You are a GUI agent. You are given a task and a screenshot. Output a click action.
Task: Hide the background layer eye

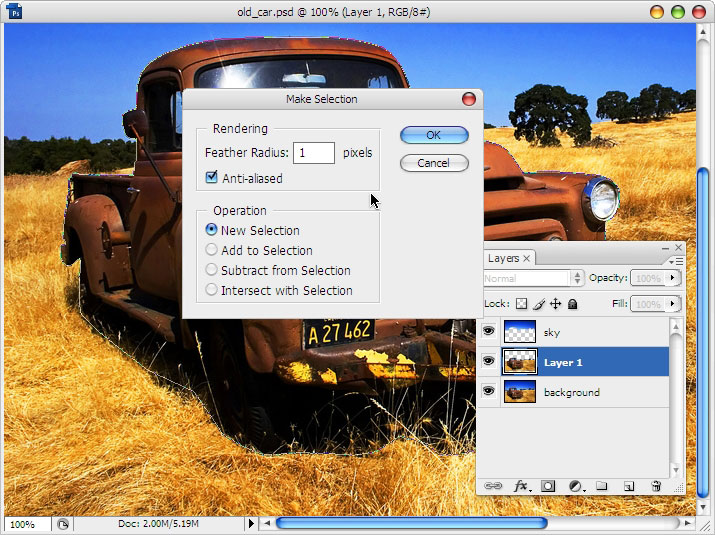[x=488, y=391]
